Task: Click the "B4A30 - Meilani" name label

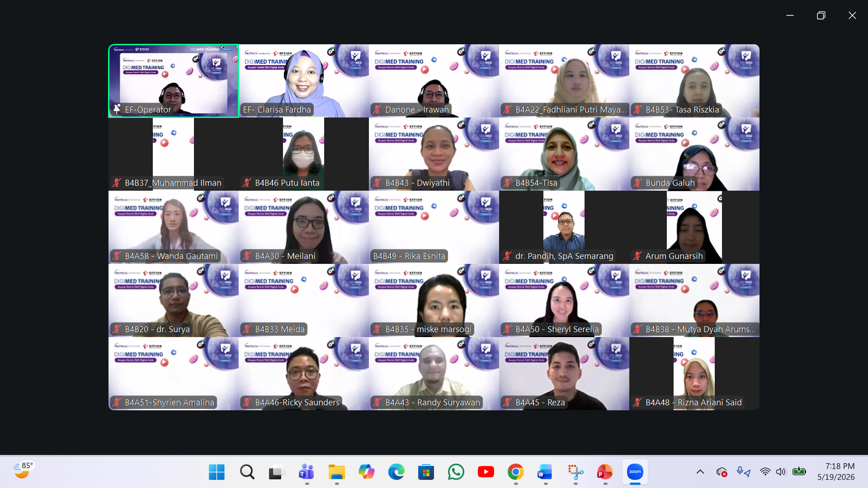Action: coord(285,256)
